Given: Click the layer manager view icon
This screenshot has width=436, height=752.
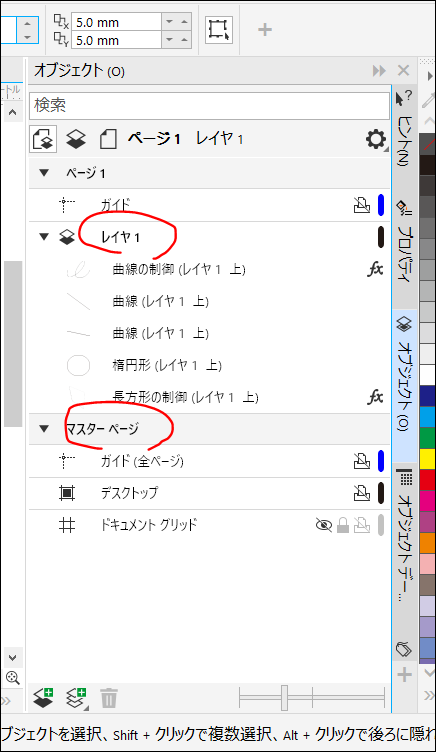Looking at the screenshot, I should [76, 140].
